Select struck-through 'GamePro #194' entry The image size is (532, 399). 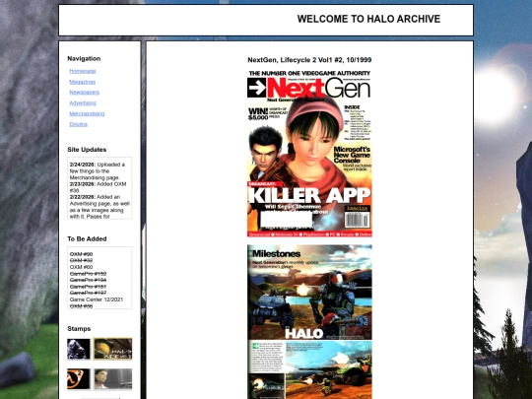(x=89, y=280)
